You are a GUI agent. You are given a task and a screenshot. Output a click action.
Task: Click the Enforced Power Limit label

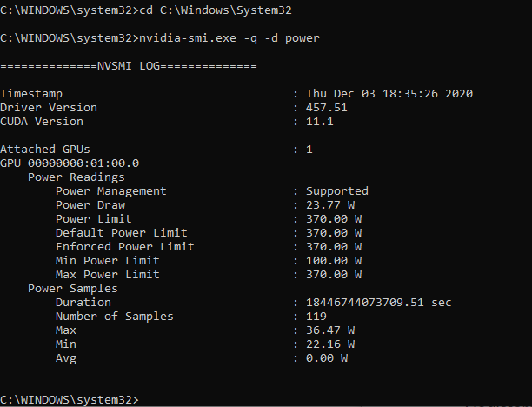click(125, 247)
